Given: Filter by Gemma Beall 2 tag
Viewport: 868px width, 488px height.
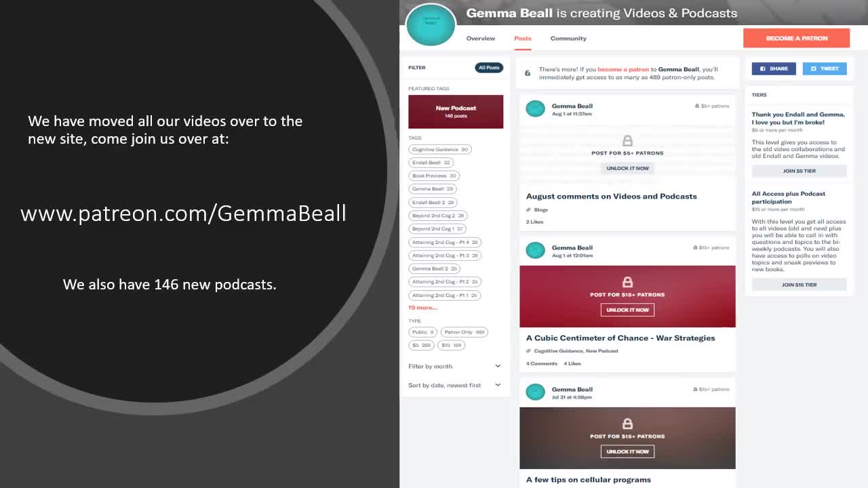Looking at the screenshot, I should pos(434,268).
